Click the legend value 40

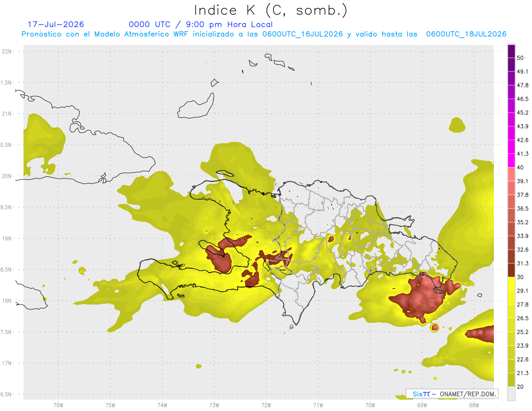tap(520, 168)
